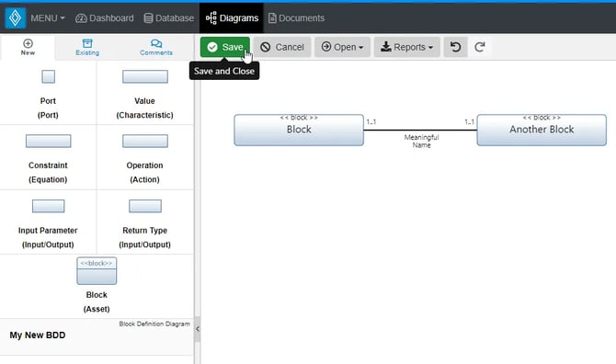Image resolution: width=616 pixels, height=364 pixels.
Task: Collapse the left sidebar panel handle
Action: tap(198, 329)
